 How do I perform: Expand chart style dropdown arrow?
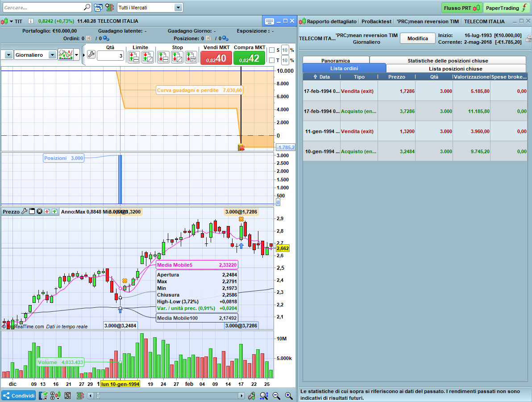[77, 54]
